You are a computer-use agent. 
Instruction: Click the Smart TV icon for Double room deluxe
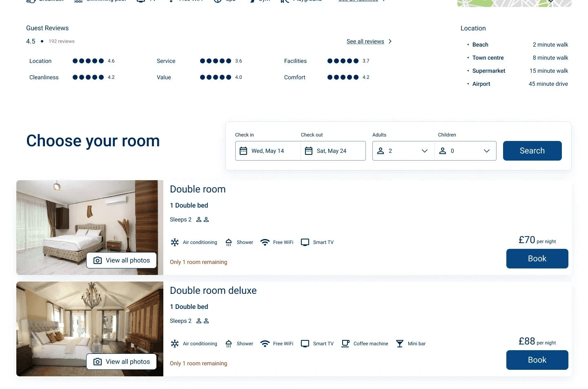pos(305,344)
